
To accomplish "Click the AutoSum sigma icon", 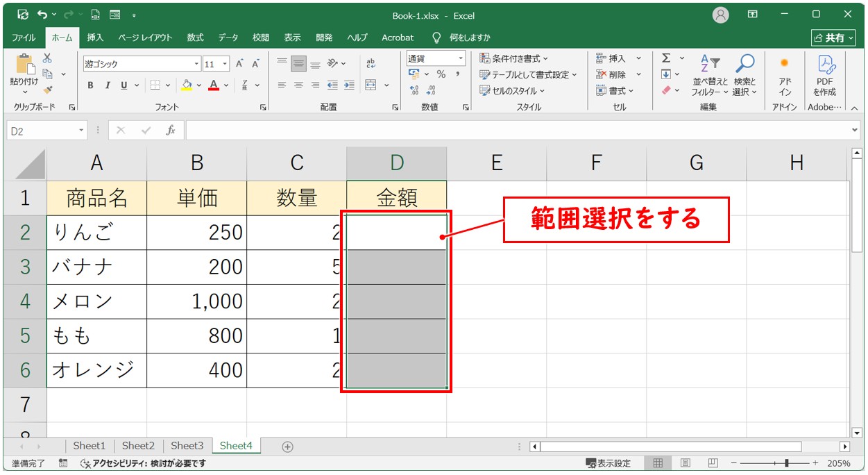I will (x=666, y=58).
